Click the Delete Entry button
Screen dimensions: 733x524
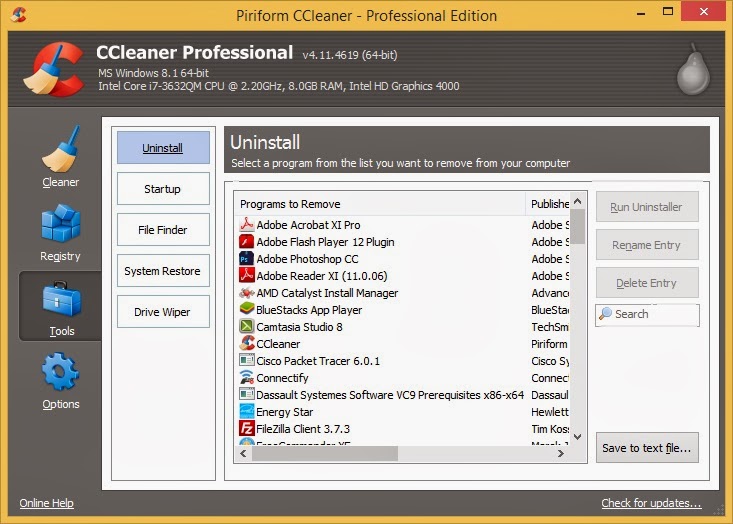pyautogui.click(x=647, y=283)
